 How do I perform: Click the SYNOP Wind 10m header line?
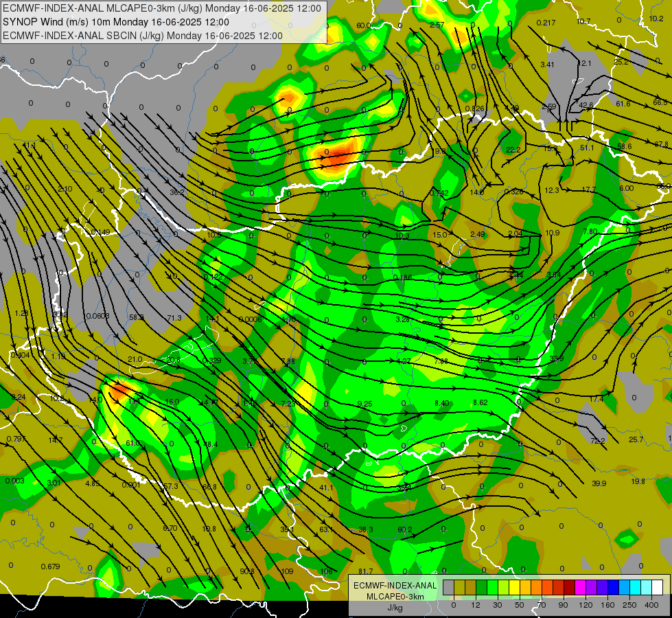[x=116, y=22]
